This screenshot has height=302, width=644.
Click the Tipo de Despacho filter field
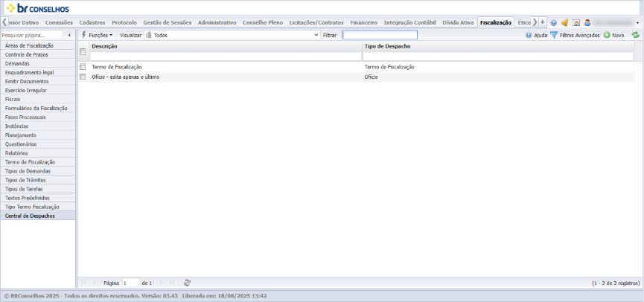click(498, 57)
